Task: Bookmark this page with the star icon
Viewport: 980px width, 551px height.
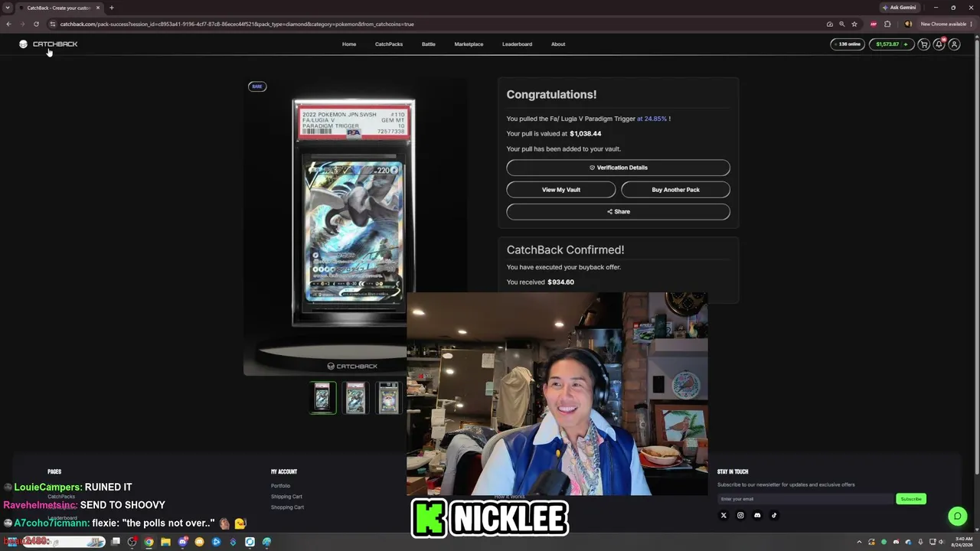Action: pyautogui.click(x=854, y=24)
